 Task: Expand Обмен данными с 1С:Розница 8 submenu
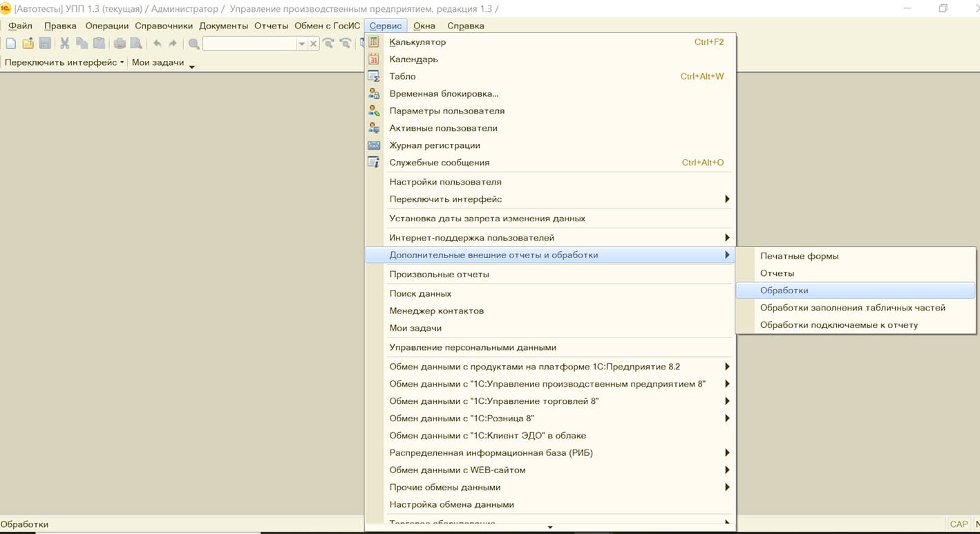727,418
